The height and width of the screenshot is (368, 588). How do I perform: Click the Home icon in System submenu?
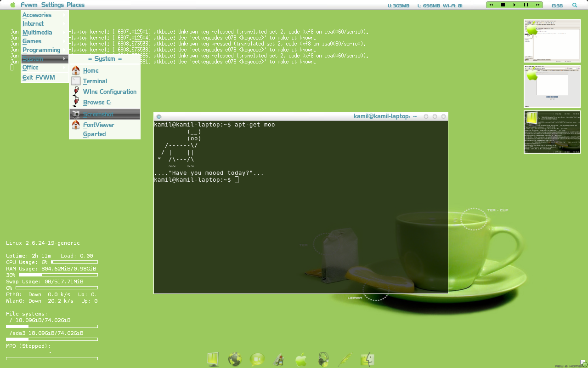click(76, 70)
